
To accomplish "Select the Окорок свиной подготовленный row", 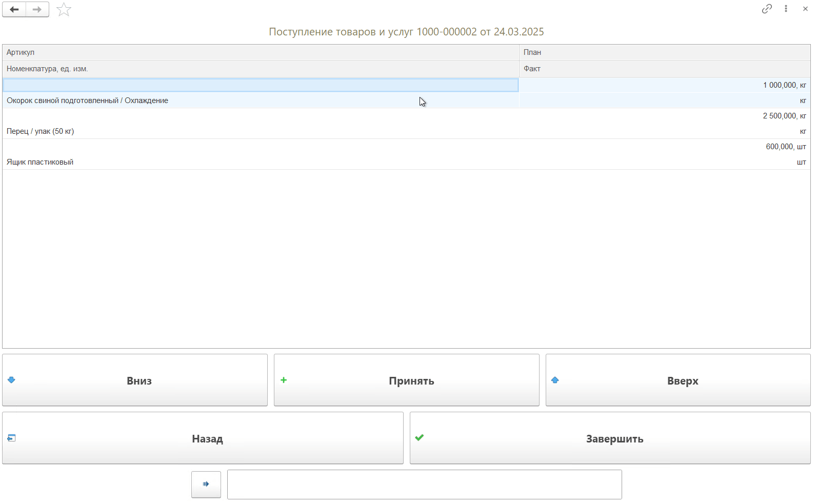I will point(87,100).
